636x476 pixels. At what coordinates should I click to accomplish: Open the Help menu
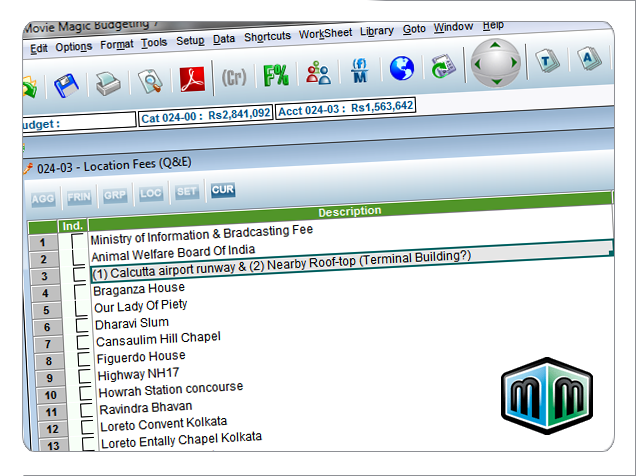tap(493, 25)
